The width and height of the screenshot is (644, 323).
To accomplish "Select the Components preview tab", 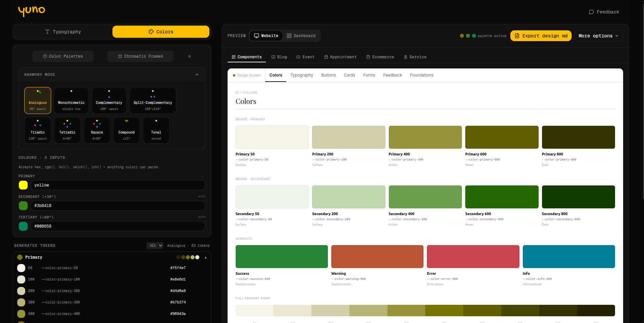I will 247,57.
